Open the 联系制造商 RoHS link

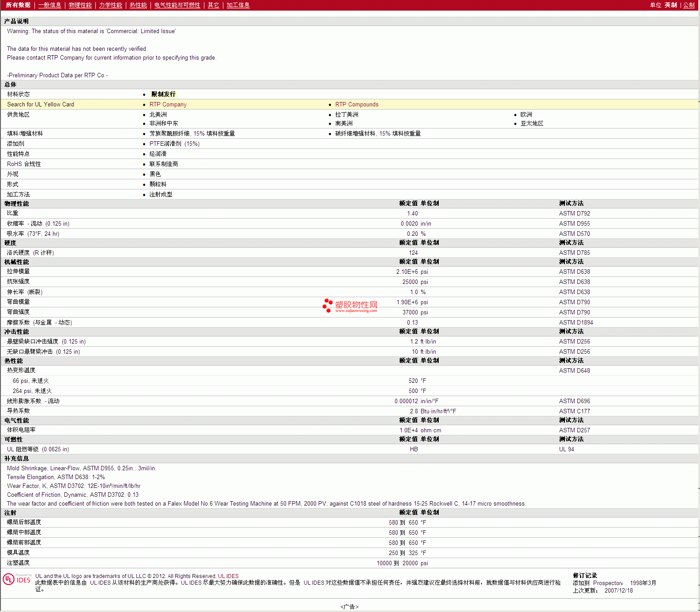[164, 164]
